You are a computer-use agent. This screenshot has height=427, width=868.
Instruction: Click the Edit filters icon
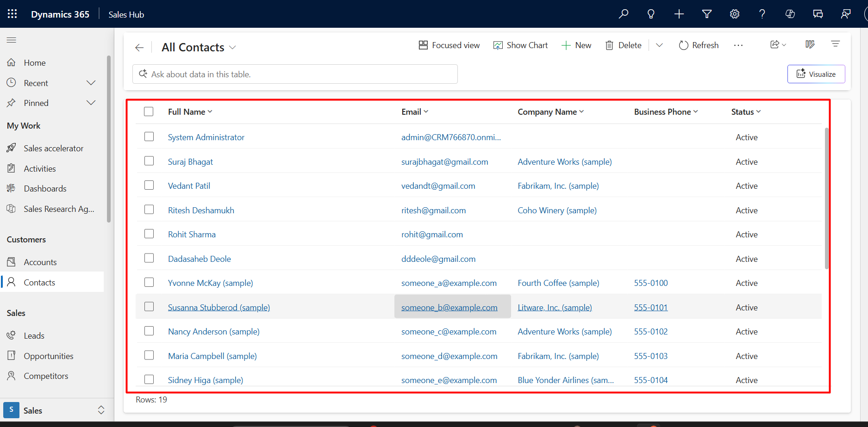836,44
